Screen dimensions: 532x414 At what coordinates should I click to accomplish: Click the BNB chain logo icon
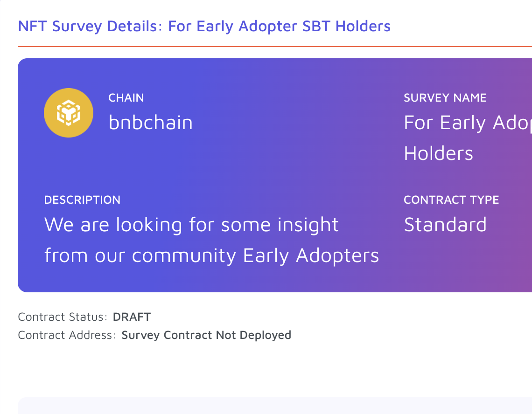(69, 113)
